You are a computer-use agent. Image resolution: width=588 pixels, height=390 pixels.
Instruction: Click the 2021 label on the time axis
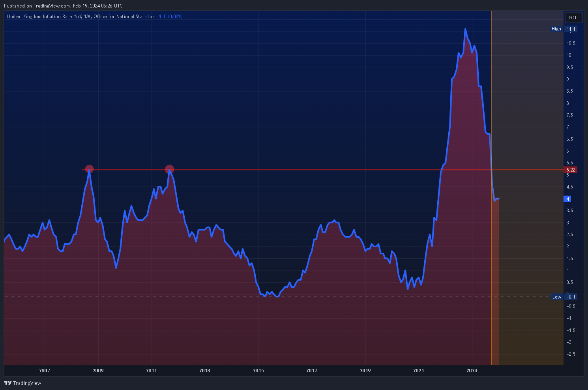[x=419, y=370]
